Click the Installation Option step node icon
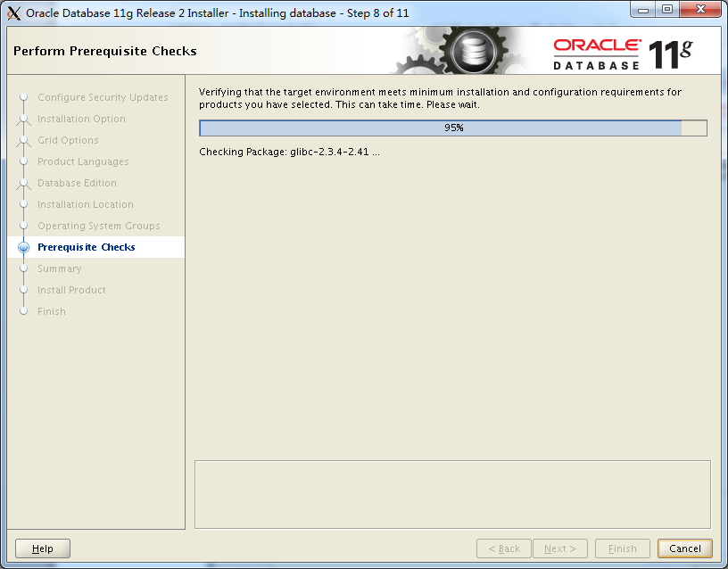The image size is (728, 569). coord(24,120)
